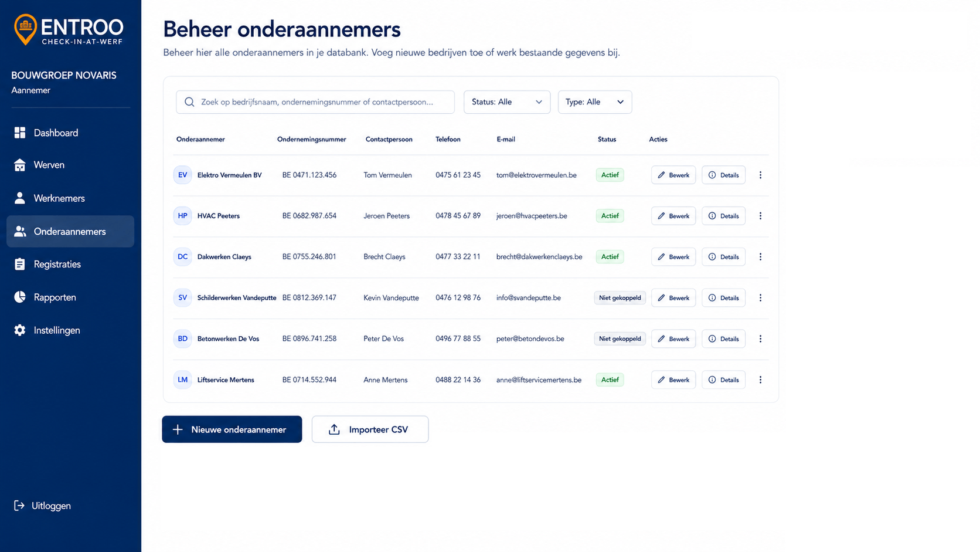980x552 pixels.
Task: Click the Ondernemingsnummer column header
Action: pos(312,140)
